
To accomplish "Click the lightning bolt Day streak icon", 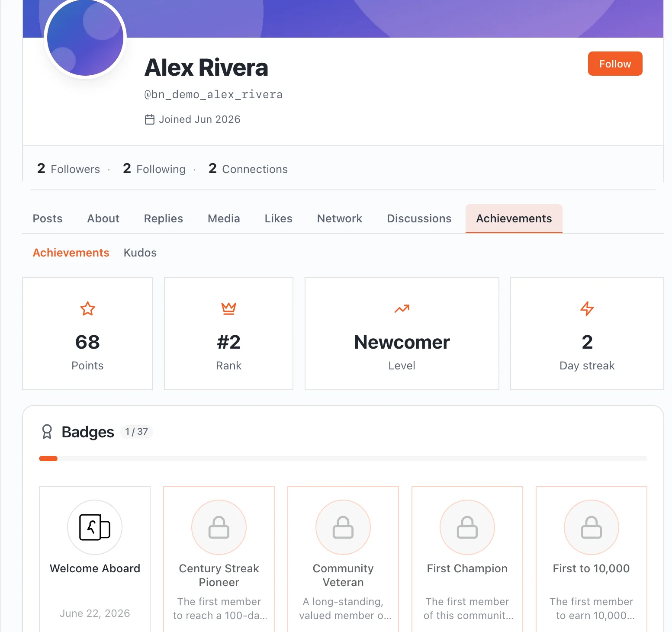I will [x=587, y=309].
